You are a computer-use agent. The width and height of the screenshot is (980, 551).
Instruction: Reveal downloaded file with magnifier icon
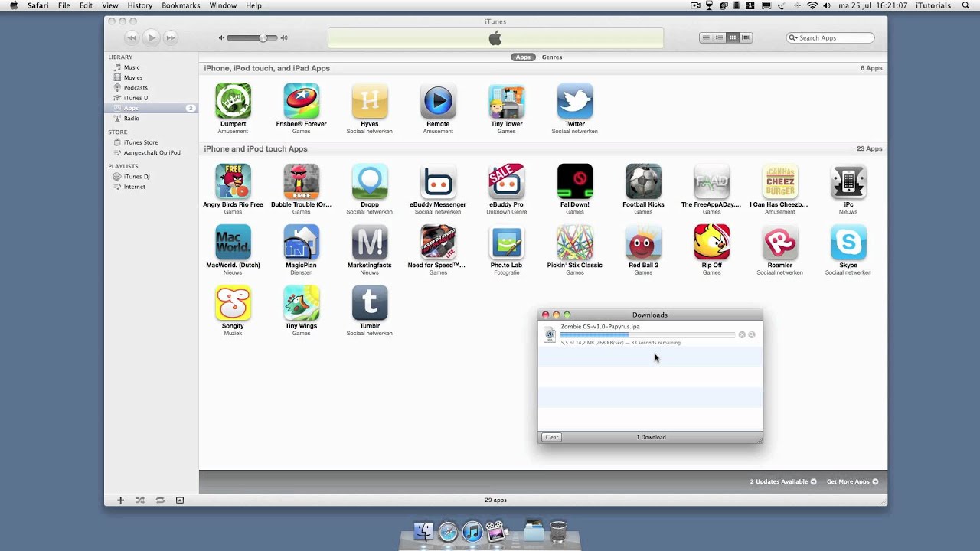coord(752,334)
